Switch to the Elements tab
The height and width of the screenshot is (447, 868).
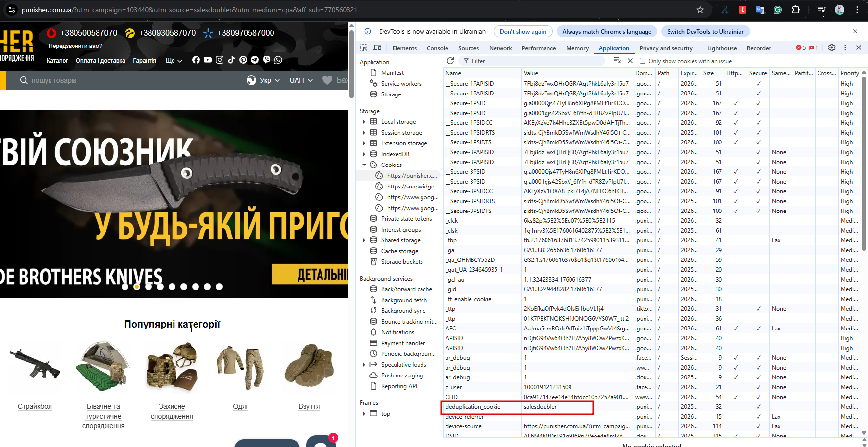pos(404,48)
